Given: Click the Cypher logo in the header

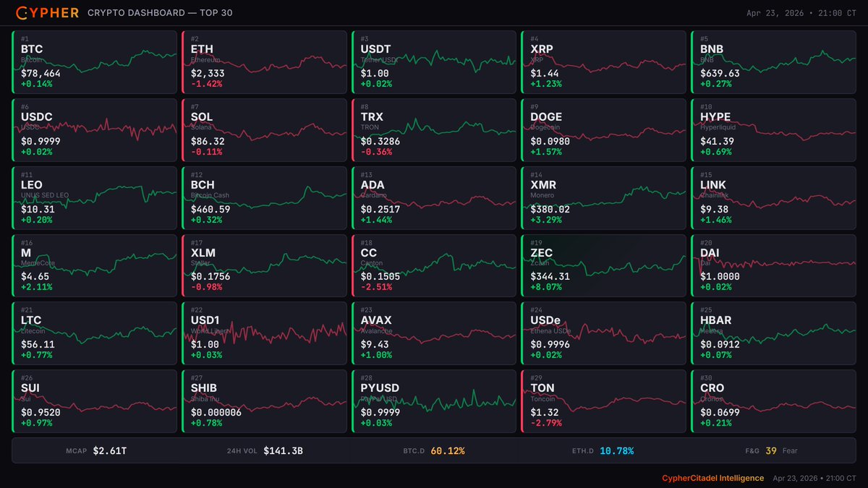Looking at the screenshot, I should click(46, 13).
